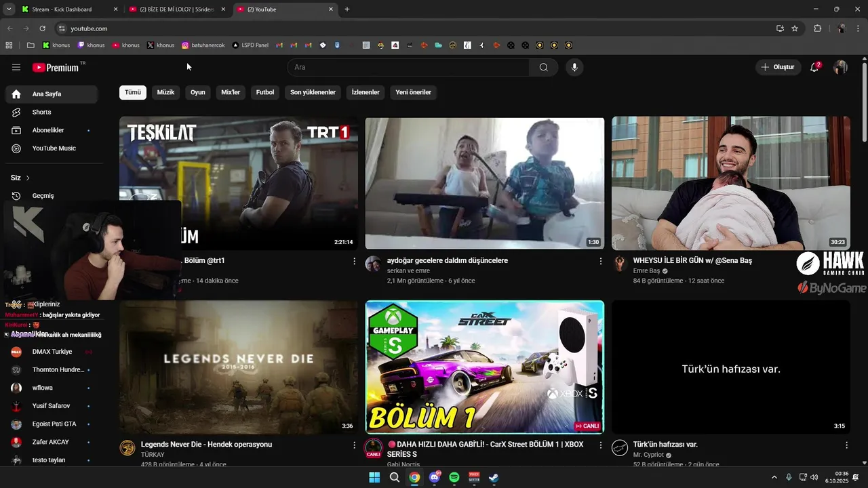Open options menu for the TRT1 Teşkilat video
This screenshot has width=868, height=488.
(354, 261)
